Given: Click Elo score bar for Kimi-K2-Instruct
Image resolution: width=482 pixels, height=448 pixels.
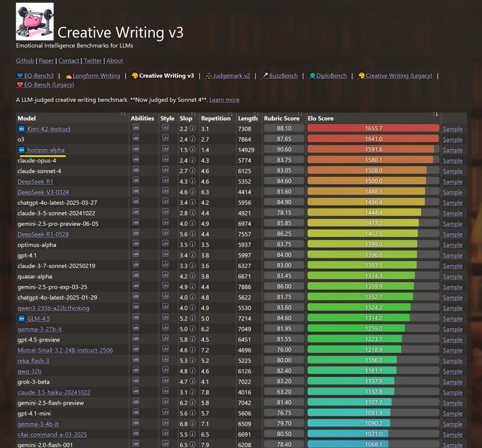Looking at the screenshot, I should 373,128.
